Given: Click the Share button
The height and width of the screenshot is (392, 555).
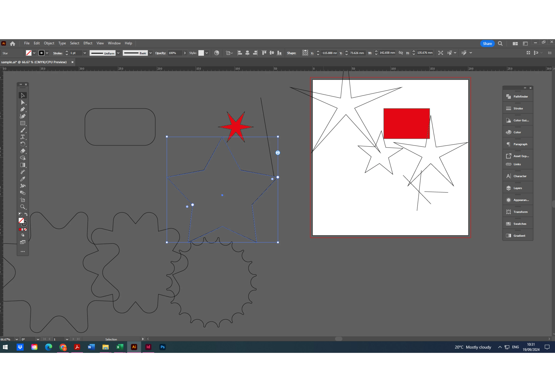Looking at the screenshot, I should point(487,44).
